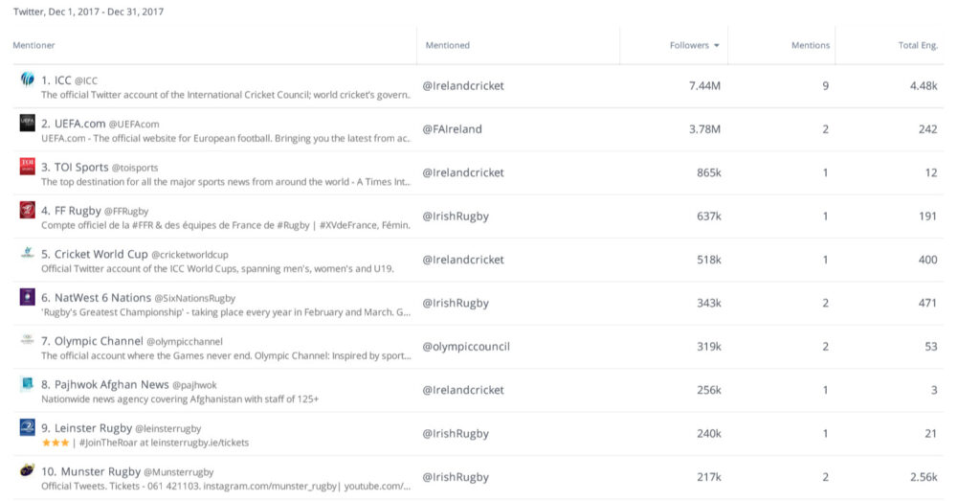Click the Cricket World Cup avatar icon

click(x=27, y=254)
